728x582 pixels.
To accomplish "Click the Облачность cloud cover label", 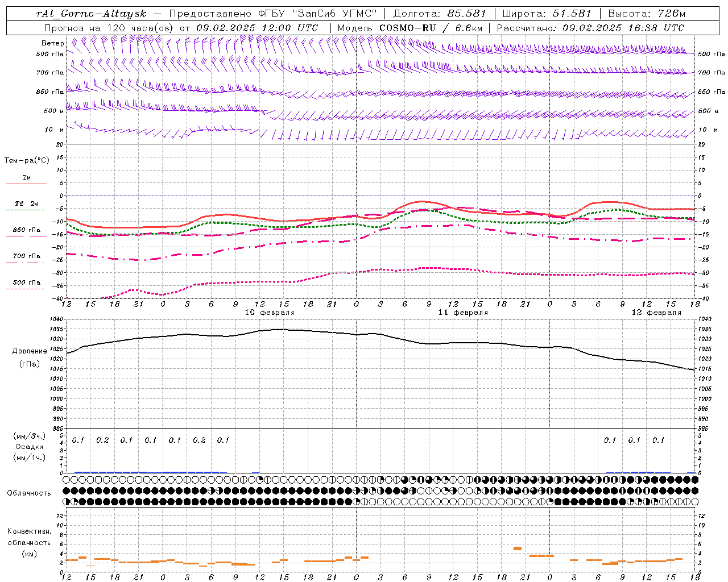I will [28, 493].
